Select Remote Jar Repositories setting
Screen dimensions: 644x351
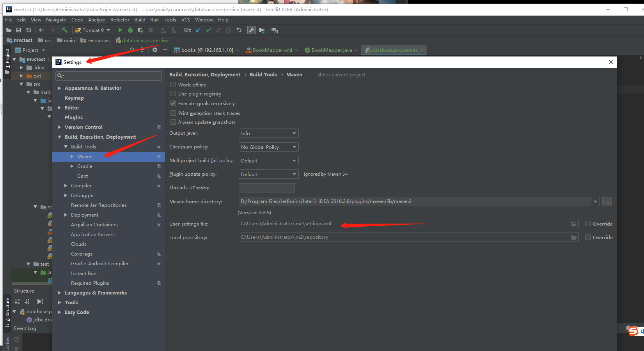click(x=99, y=205)
